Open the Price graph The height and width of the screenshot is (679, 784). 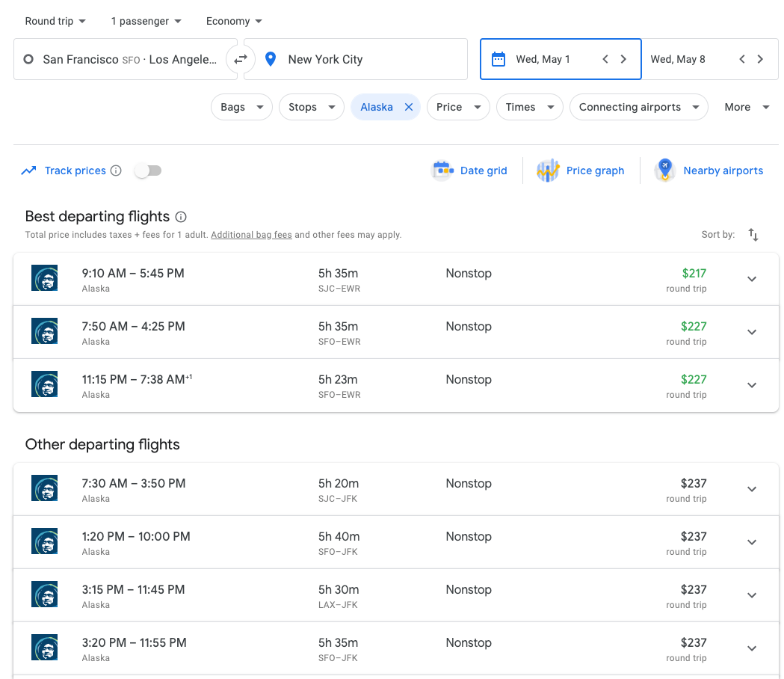(581, 170)
